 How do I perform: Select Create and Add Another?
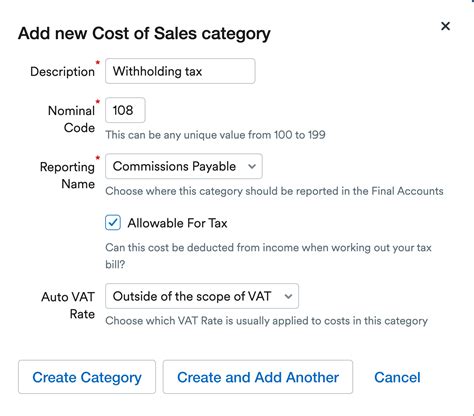point(258,377)
